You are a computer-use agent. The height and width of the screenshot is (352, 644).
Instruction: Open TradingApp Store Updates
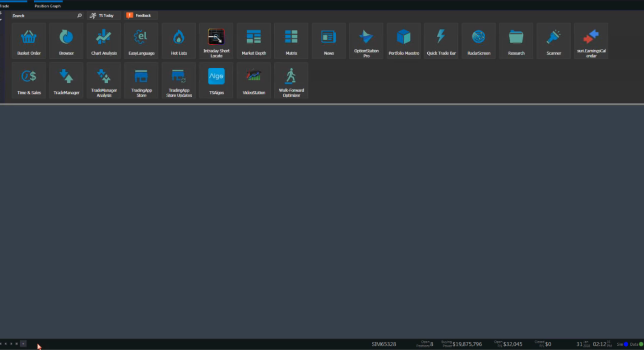pos(179,81)
